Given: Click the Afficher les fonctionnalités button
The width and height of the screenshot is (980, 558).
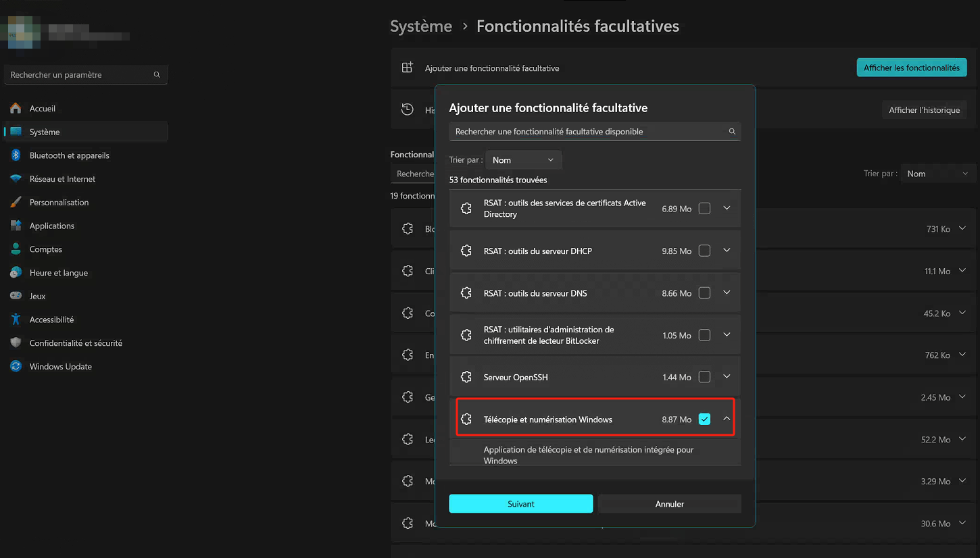Looking at the screenshot, I should click(x=912, y=68).
